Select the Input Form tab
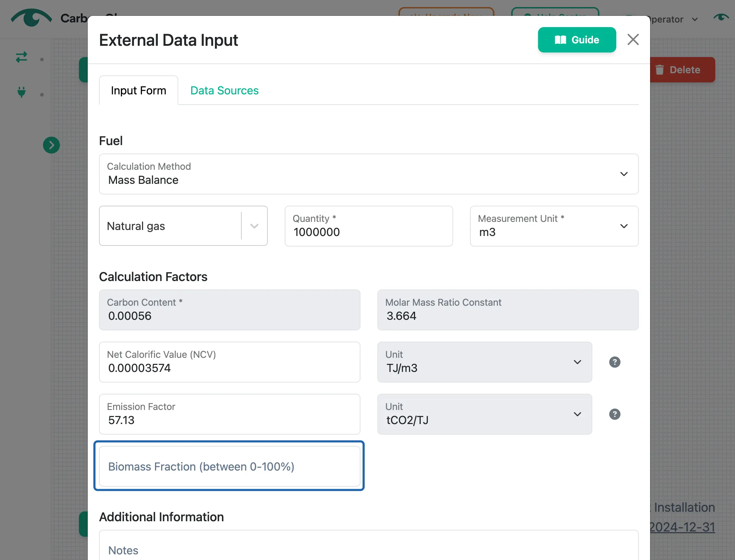Screen dimensions: 735x560 (138, 91)
